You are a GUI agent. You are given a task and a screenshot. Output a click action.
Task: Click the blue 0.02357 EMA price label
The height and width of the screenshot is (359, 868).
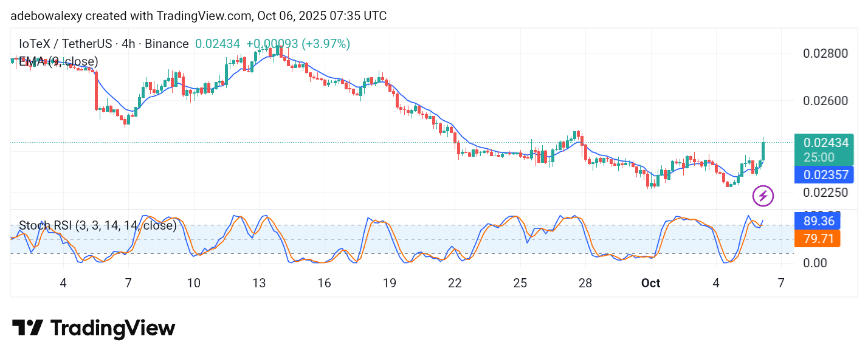pyautogui.click(x=825, y=175)
